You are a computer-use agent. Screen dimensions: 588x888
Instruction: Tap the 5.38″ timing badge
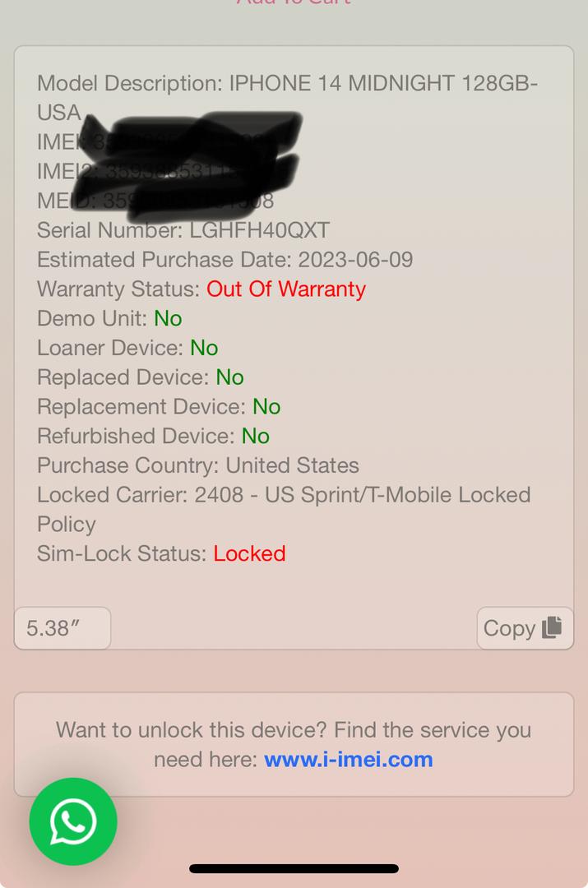[x=63, y=628]
